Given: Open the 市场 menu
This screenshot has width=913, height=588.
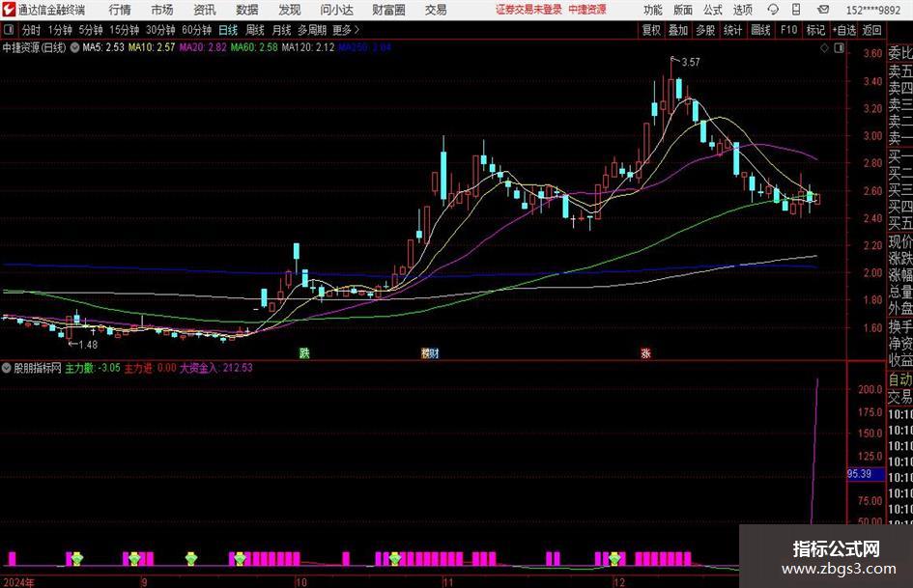Looking at the screenshot, I should click(162, 10).
